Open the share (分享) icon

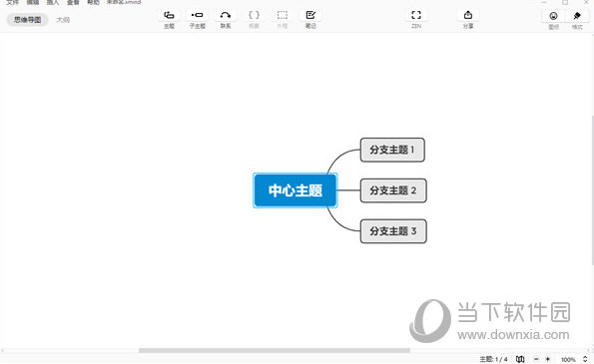(x=468, y=16)
